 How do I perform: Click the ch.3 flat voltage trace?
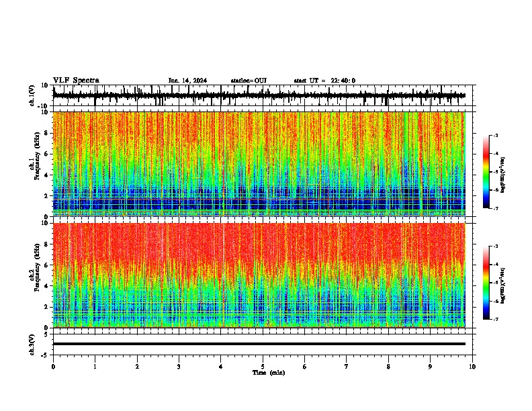(259, 344)
